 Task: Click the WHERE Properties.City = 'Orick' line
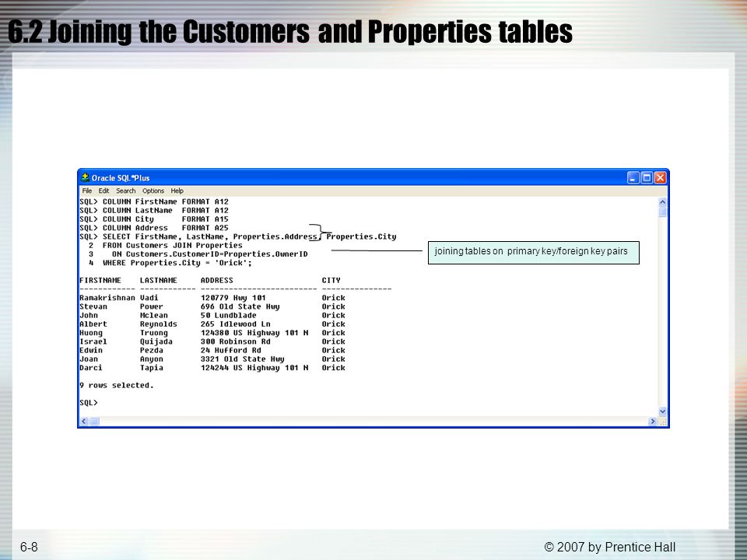pos(170,263)
